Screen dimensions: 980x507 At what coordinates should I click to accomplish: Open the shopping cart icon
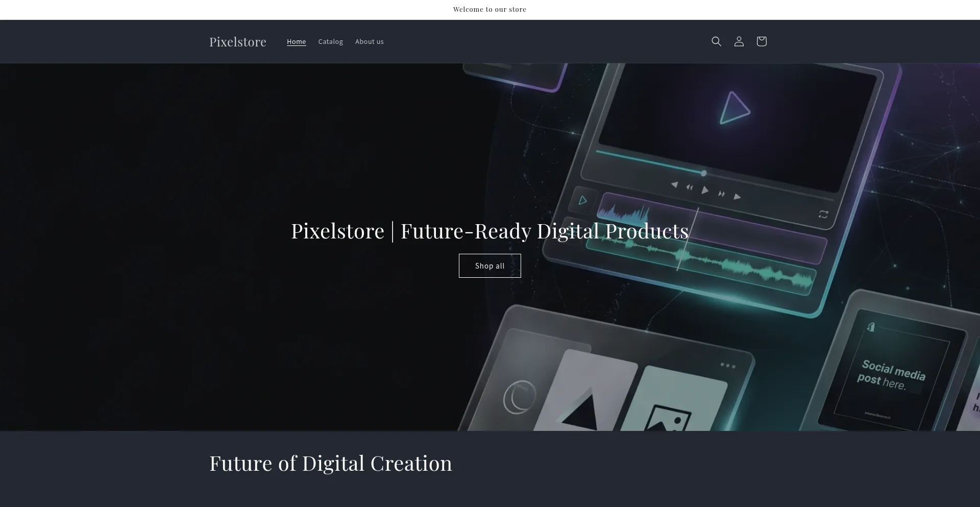(761, 41)
